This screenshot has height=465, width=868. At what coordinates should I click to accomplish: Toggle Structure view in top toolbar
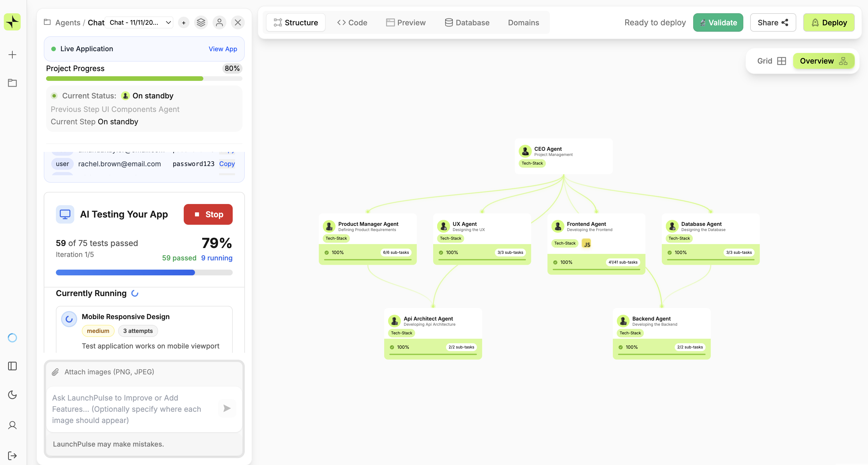[295, 22]
